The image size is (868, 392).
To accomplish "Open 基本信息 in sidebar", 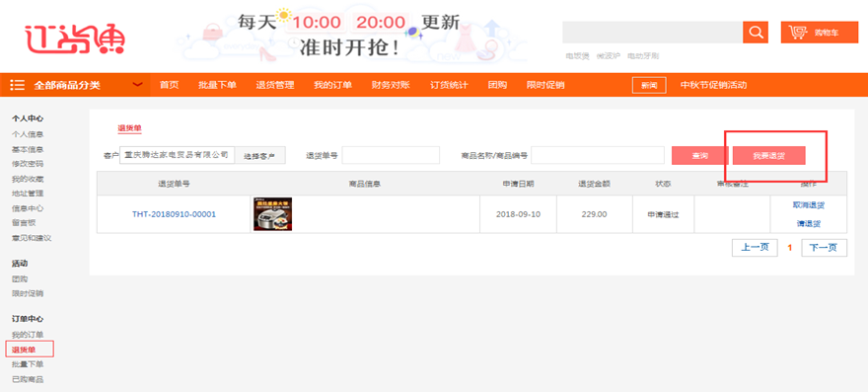I will 28,149.
